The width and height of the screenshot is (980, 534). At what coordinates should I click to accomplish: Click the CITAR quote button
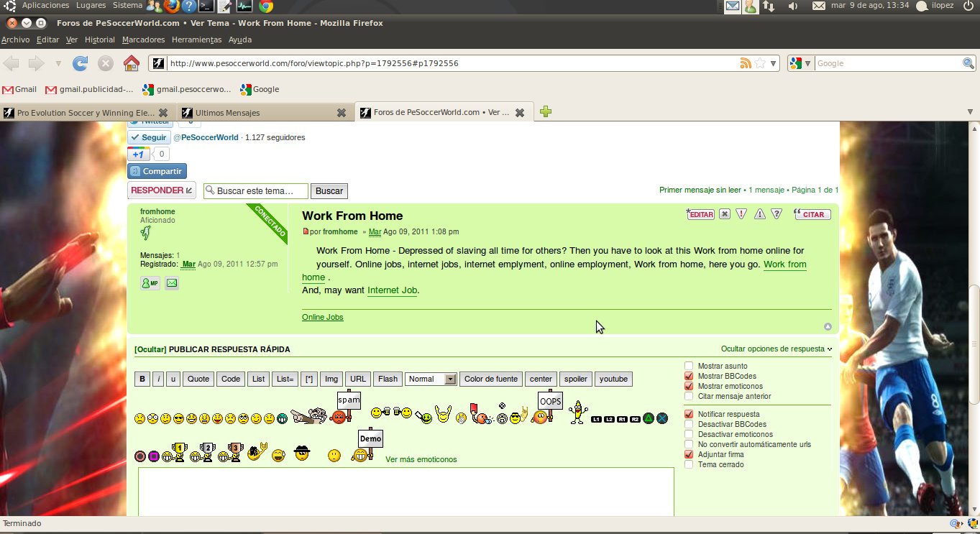812,214
